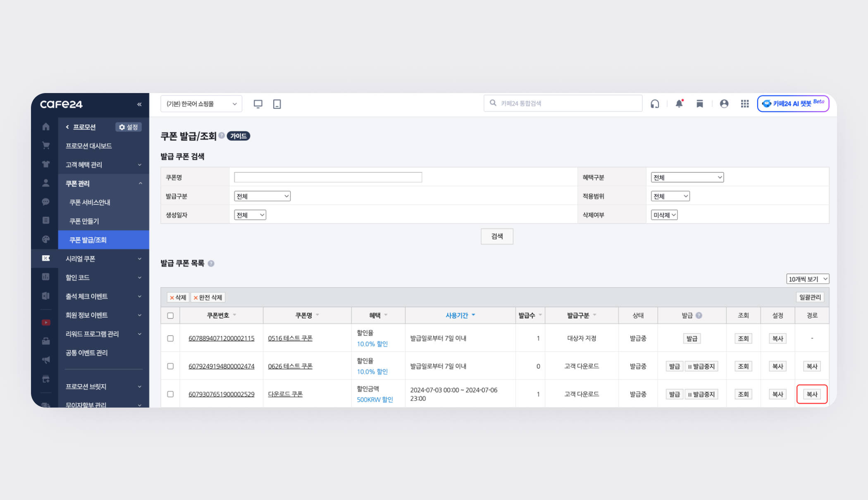Viewport: 868px width, 500px height.
Task: Open the headset support icon
Action: coord(655,104)
